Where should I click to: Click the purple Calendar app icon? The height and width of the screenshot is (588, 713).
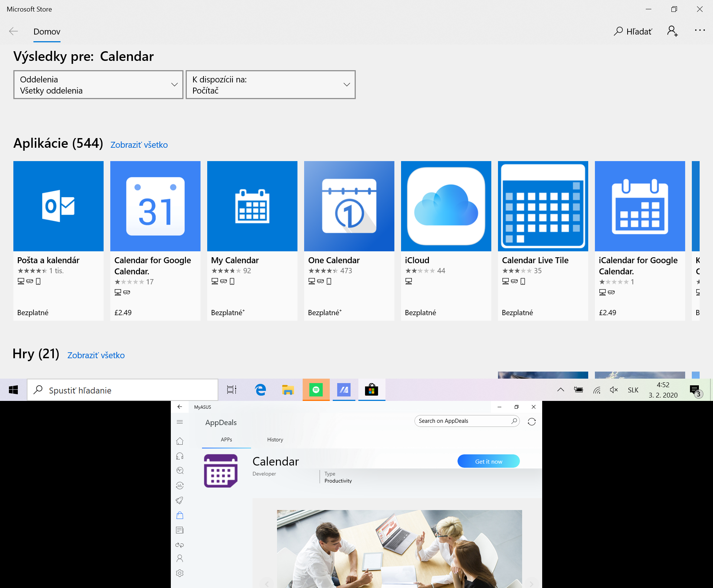point(221,471)
